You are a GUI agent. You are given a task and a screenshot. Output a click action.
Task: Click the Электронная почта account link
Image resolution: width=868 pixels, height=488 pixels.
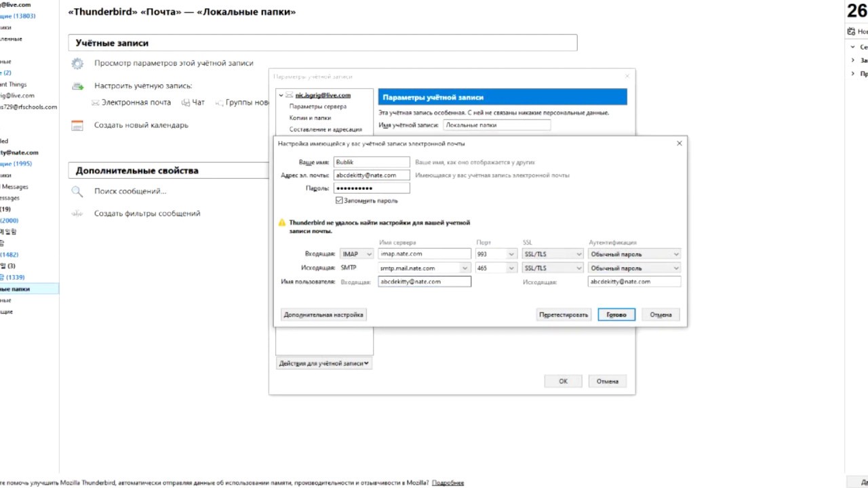136,102
